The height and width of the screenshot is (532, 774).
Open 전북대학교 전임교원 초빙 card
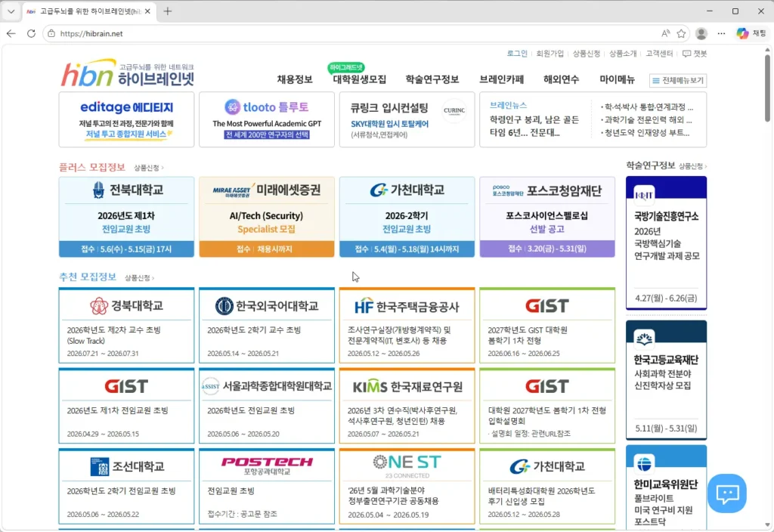pos(126,217)
